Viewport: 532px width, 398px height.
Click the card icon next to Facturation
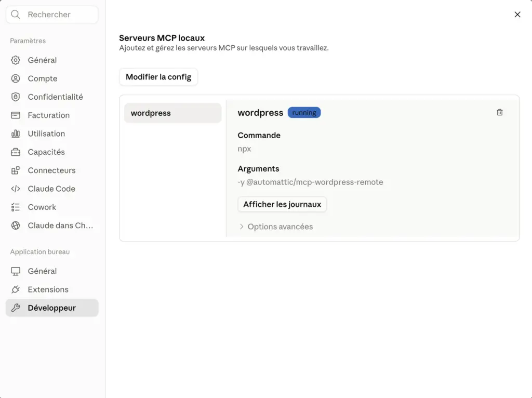point(16,115)
